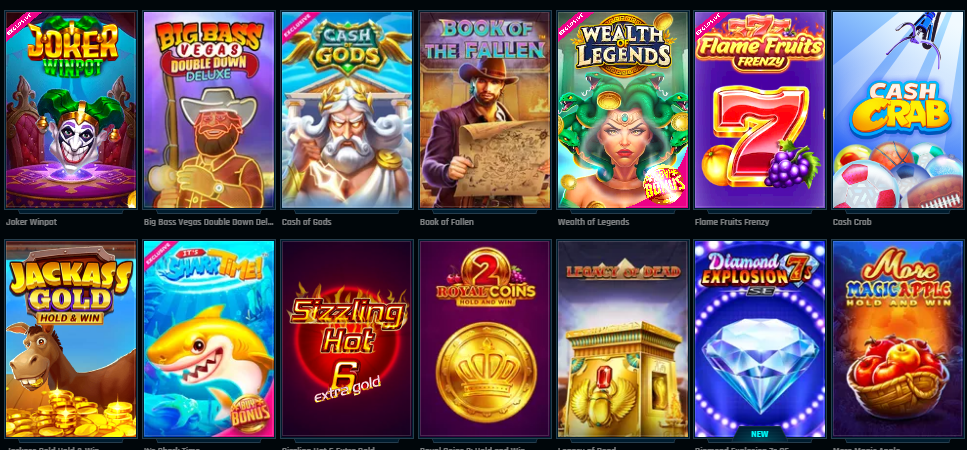This screenshot has width=967, height=450.
Task: Launch the Cash Crab game tile
Action: click(898, 110)
